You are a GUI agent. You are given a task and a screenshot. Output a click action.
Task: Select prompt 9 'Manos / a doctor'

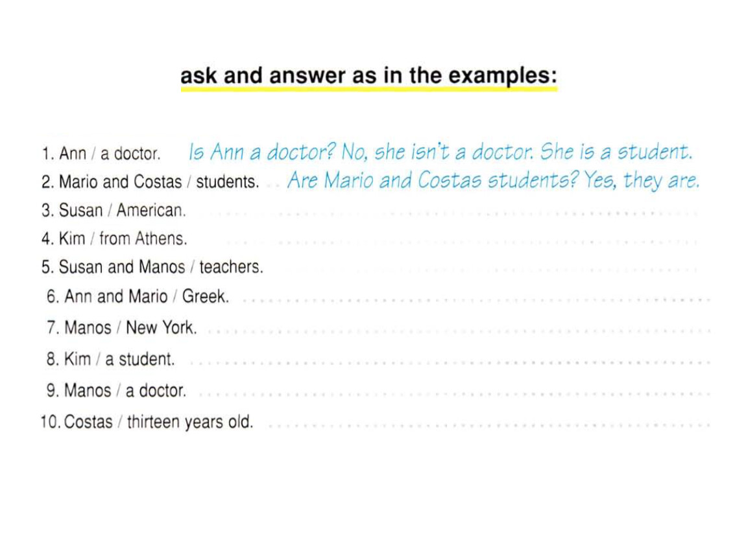[x=116, y=391]
